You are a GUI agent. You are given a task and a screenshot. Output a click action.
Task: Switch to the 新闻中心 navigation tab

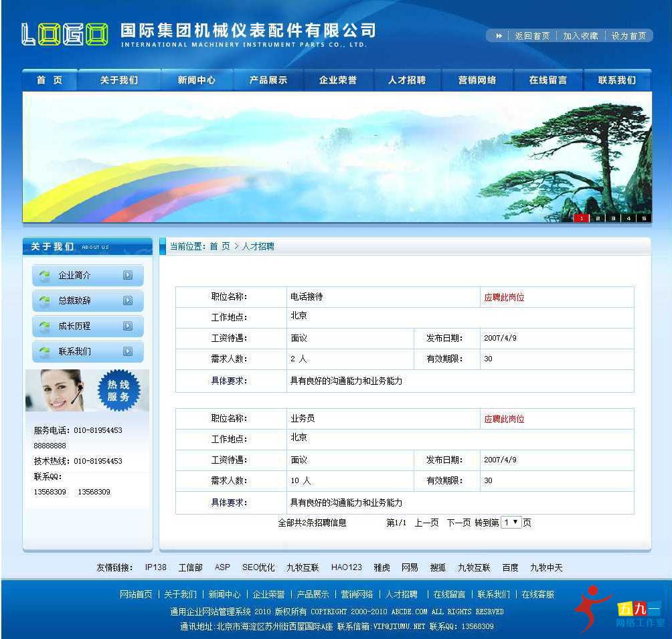click(x=197, y=79)
